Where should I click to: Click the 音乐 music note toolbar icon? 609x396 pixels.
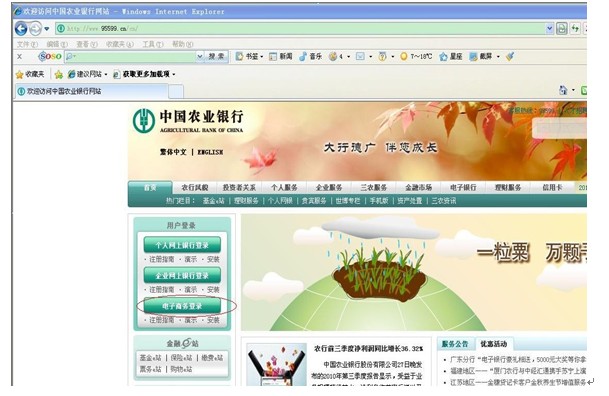pyautogui.click(x=310, y=57)
